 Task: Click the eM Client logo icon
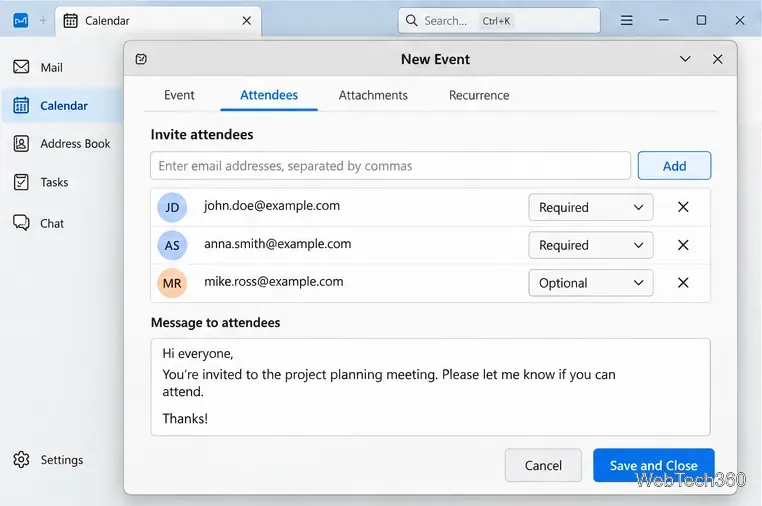20,20
